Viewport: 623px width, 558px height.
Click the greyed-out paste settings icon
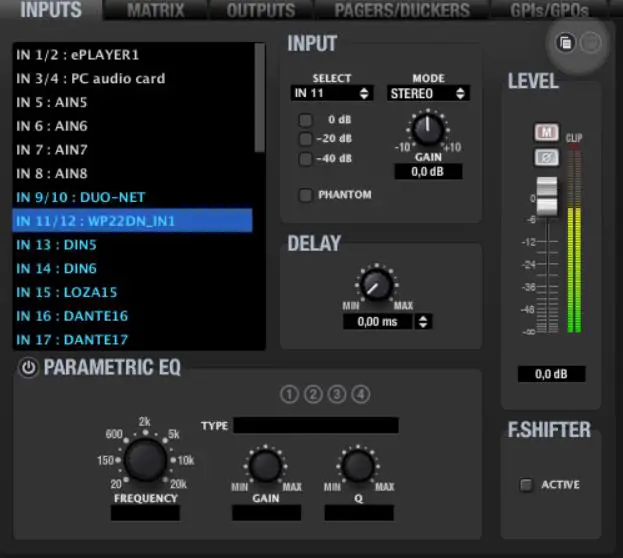click(x=590, y=43)
